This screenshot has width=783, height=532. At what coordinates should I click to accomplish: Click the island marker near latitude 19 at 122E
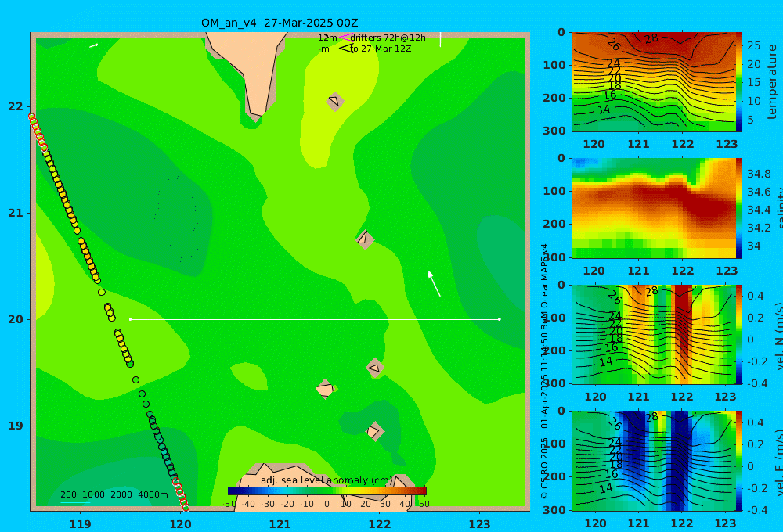[374, 431]
